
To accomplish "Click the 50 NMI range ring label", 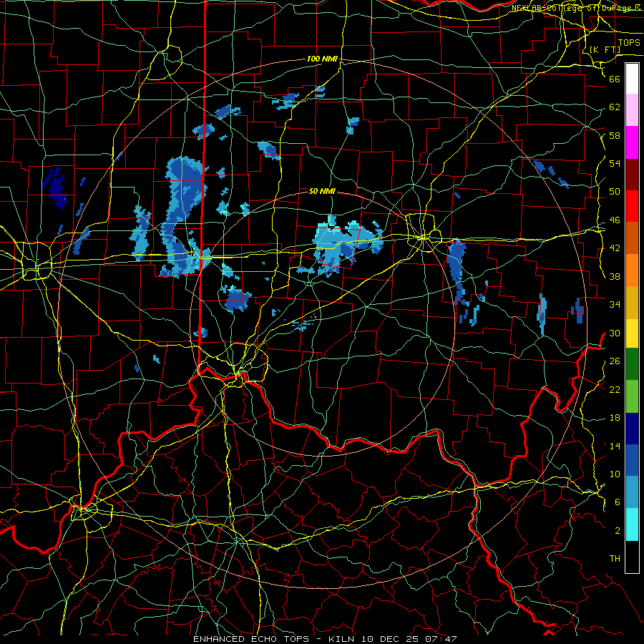I will click(322, 191).
